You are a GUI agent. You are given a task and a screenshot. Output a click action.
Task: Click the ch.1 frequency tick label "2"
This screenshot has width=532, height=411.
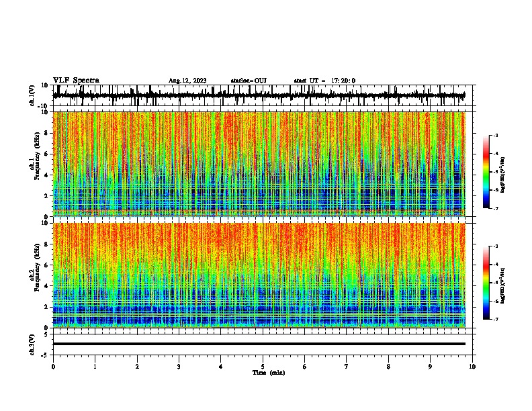(46, 195)
